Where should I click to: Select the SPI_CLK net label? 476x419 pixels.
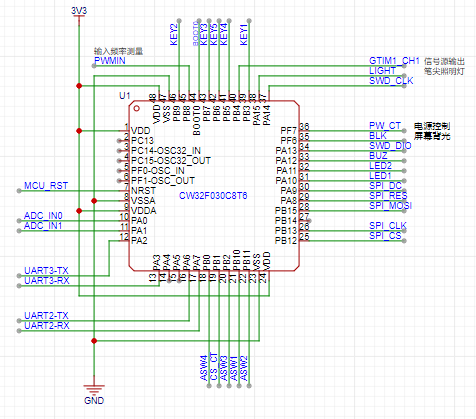388,226
